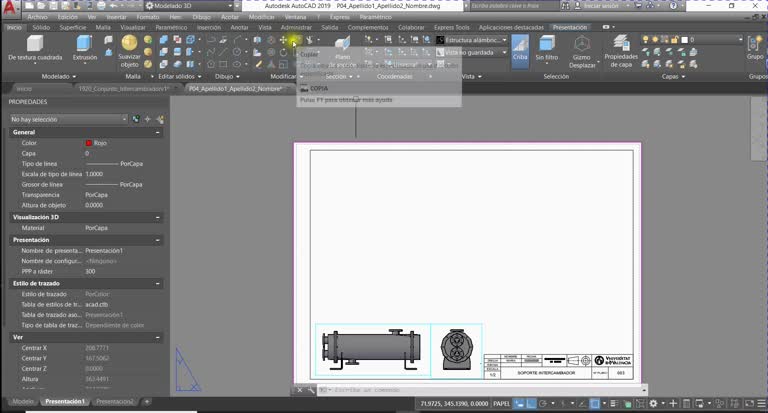Open the Vista no guardada dropdown
768x413 pixels.
click(472, 52)
